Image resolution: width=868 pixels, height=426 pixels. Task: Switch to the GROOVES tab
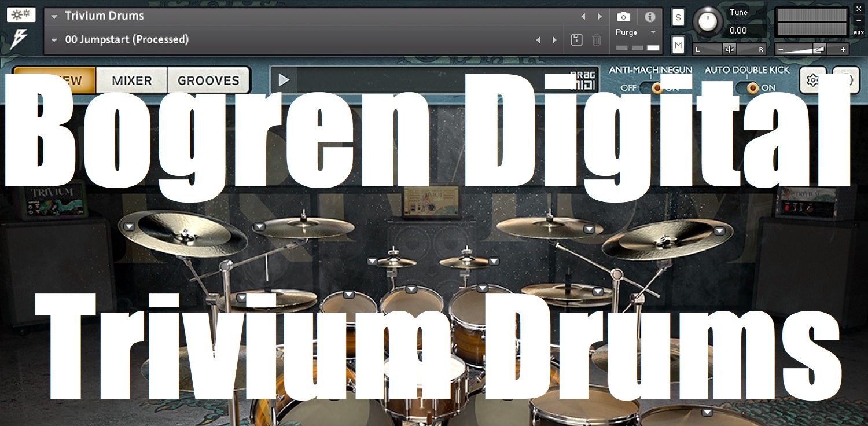pos(208,80)
